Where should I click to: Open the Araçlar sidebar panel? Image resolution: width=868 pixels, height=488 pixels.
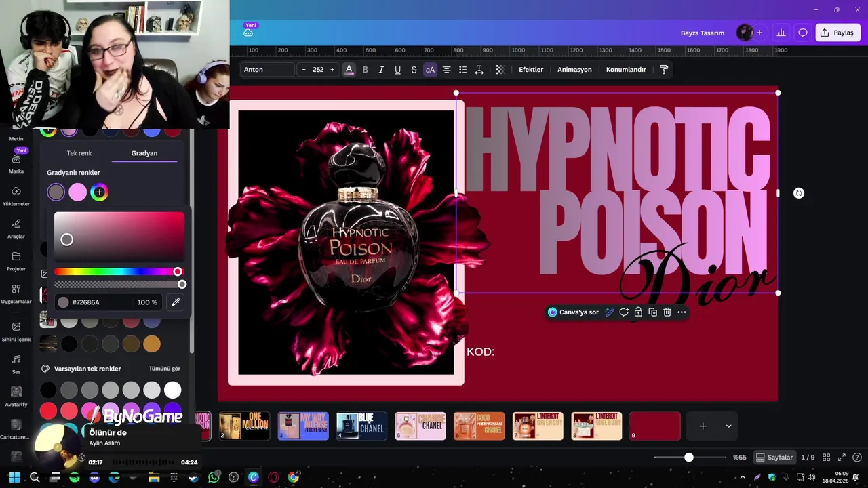click(16, 228)
